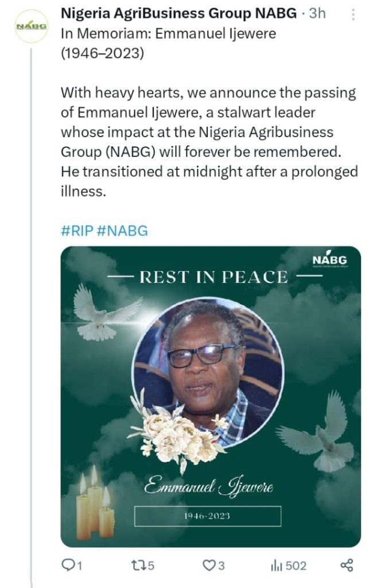The height and width of the screenshot is (588, 373).
Task: Click the post body text about Emmanuel Ijewere
Action: (x=209, y=142)
